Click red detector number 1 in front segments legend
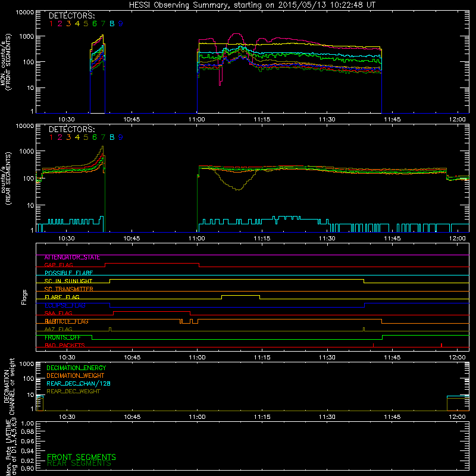Screen dimensions: 476x476 (51, 24)
